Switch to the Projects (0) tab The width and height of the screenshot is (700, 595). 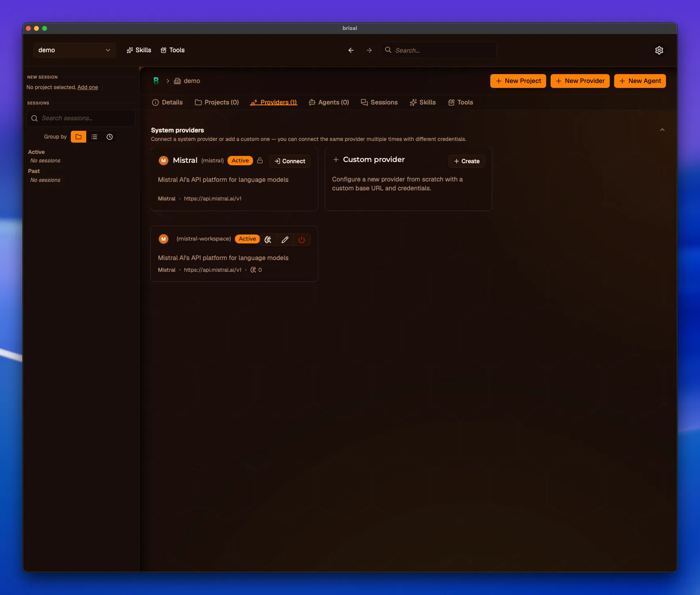tap(217, 102)
